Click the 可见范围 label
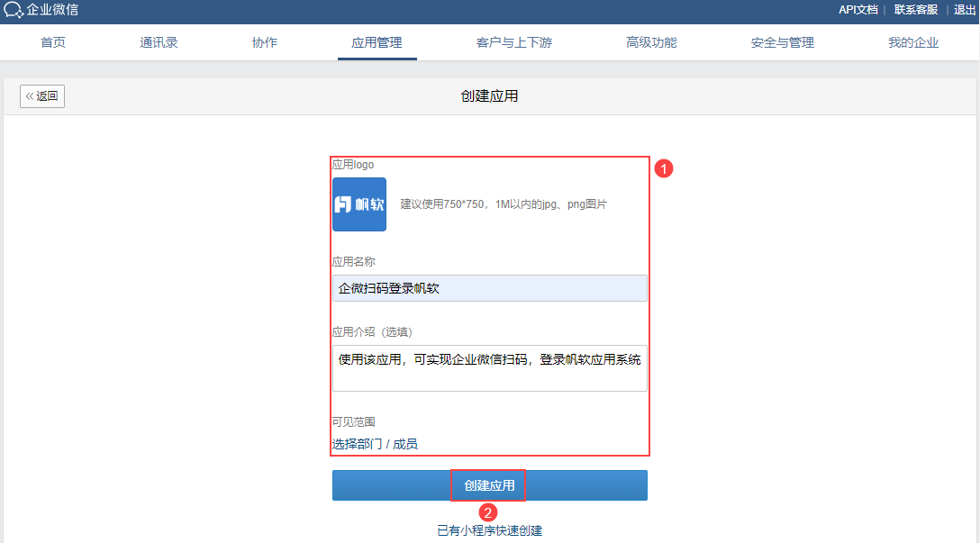Viewport: 980px width, 543px height. tap(354, 422)
